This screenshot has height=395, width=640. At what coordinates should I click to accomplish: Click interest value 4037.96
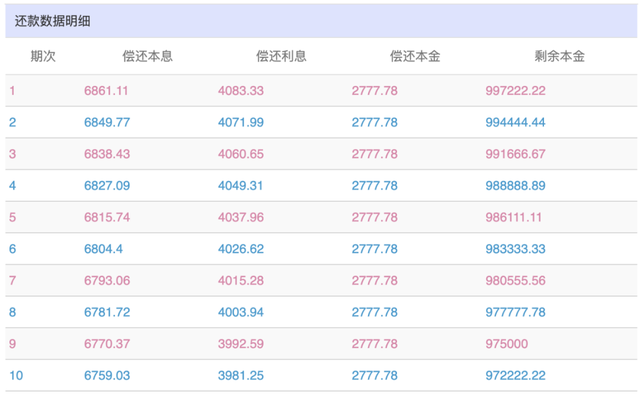[241, 217]
